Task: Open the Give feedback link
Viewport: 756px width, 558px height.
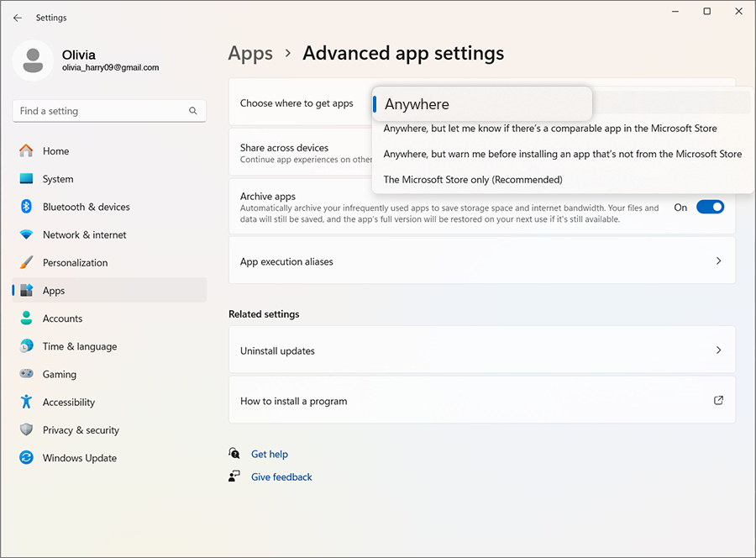Action: 281,477
